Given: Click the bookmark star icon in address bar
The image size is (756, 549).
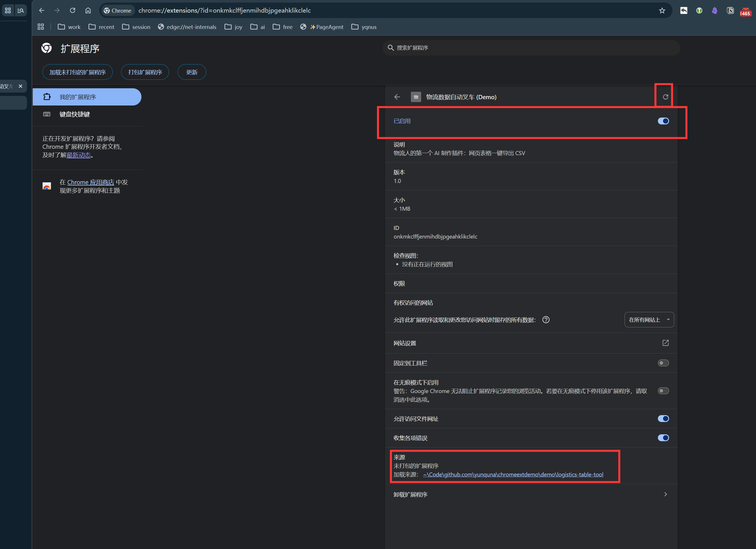Looking at the screenshot, I should pyautogui.click(x=662, y=11).
